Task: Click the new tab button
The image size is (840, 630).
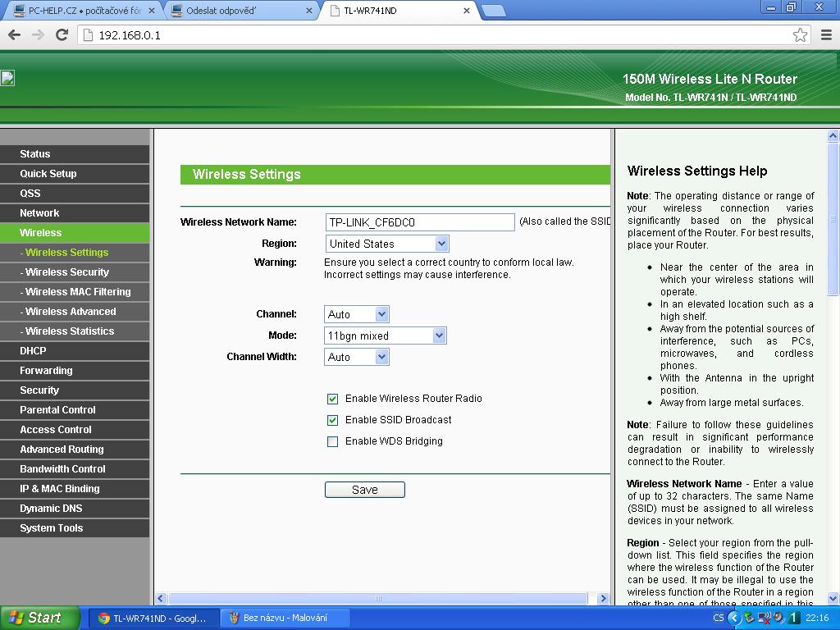Action: 493,11
